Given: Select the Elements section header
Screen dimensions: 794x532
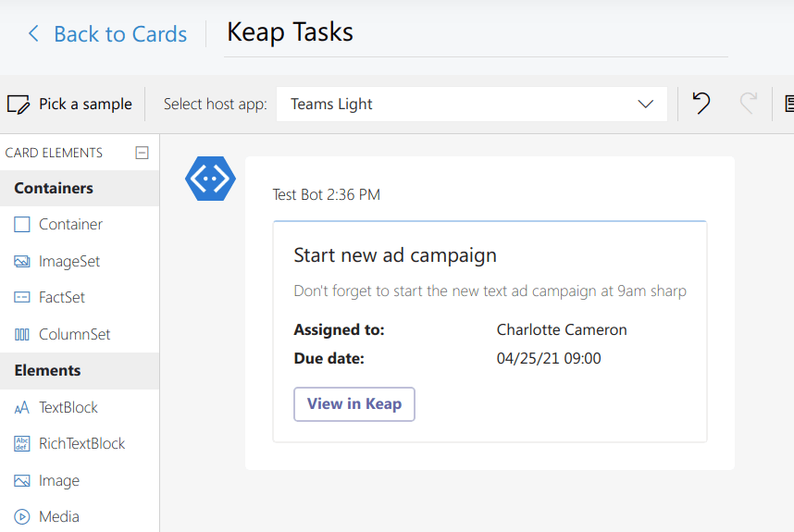Looking at the screenshot, I should (x=80, y=370).
